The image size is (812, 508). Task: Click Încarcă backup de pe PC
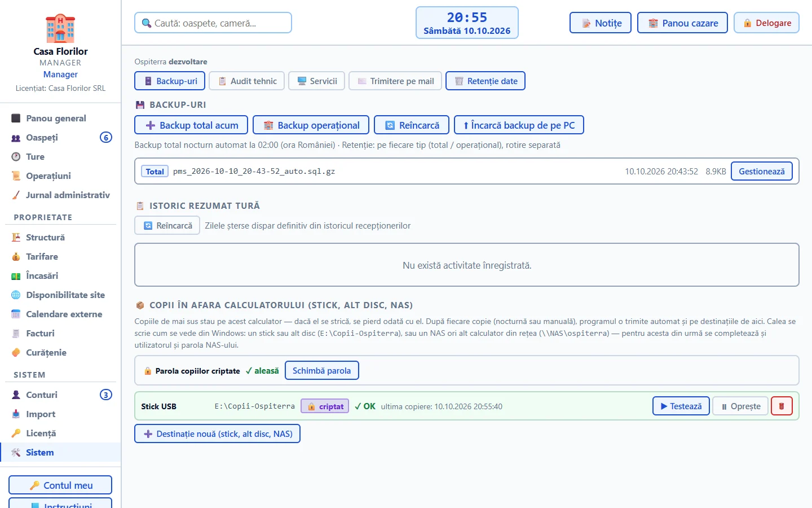click(x=519, y=125)
